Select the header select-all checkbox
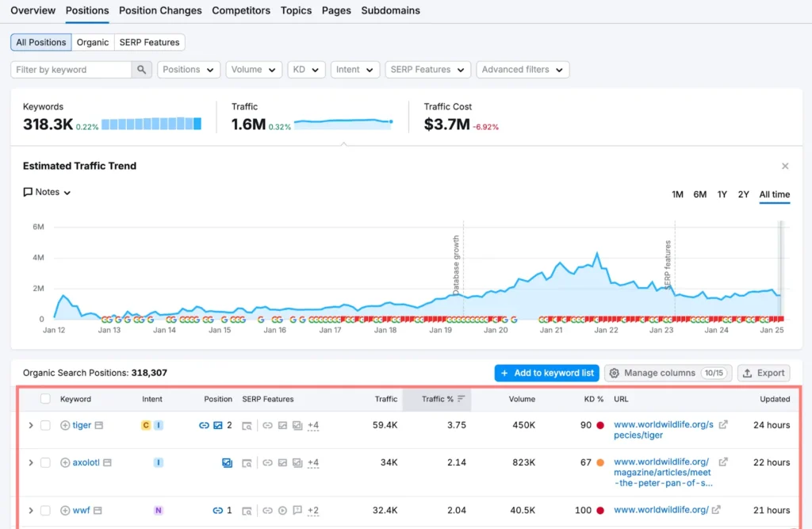The image size is (812, 529). point(45,399)
